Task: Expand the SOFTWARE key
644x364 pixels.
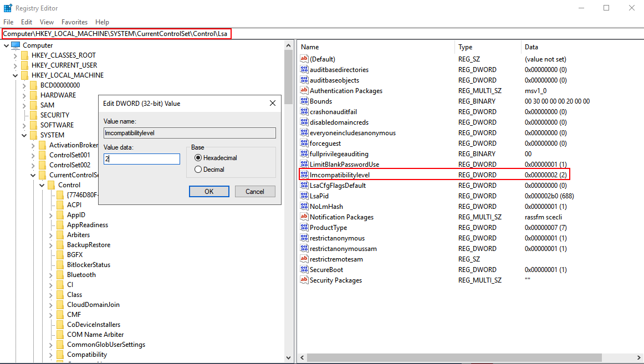Action: point(24,125)
